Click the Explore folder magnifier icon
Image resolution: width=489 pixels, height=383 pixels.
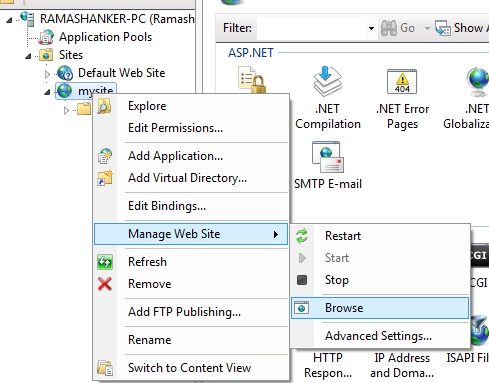point(104,106)
